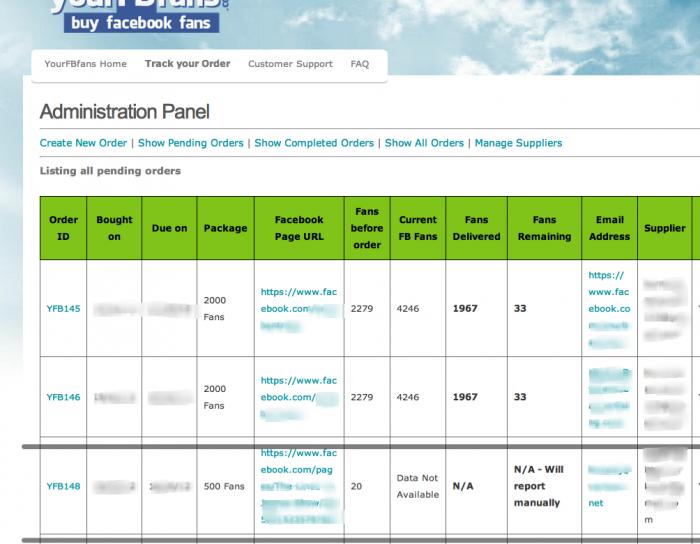Click 4246 current fans in YFB146 row
The image size is (700, 544).
coord(408,397)
